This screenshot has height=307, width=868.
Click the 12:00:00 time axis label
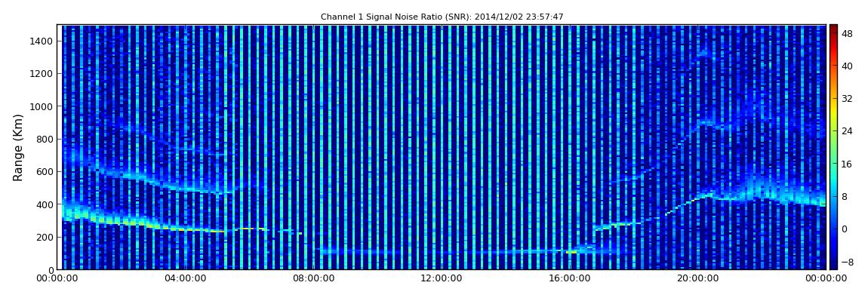click(443, 279)
